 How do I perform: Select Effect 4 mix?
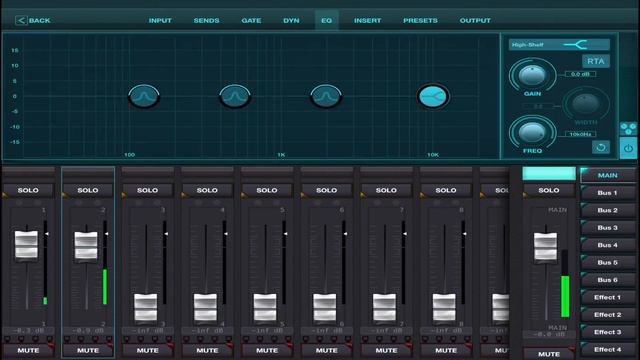tap(608, 349)
